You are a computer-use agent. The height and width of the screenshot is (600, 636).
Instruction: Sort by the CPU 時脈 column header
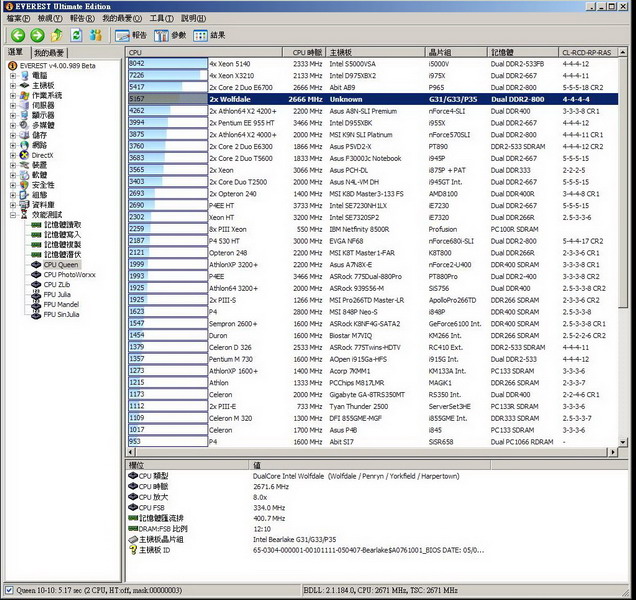tap(304, 52)
